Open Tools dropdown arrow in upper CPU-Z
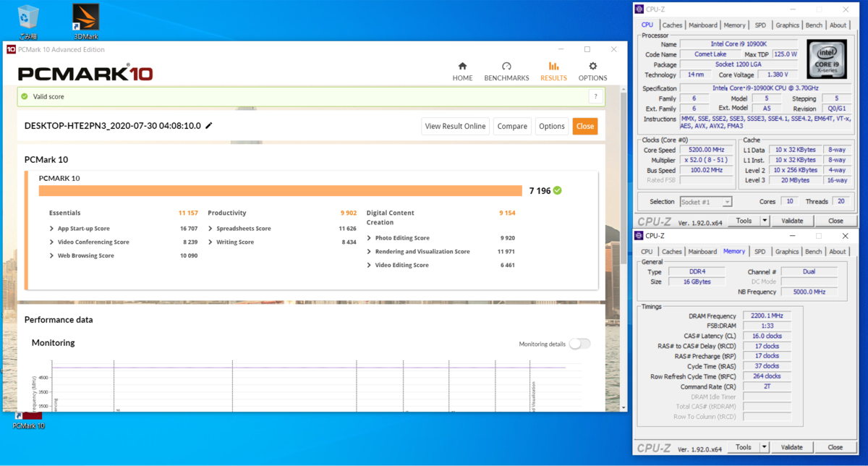This screenshot has width=868, height=466. pos(765,221)
